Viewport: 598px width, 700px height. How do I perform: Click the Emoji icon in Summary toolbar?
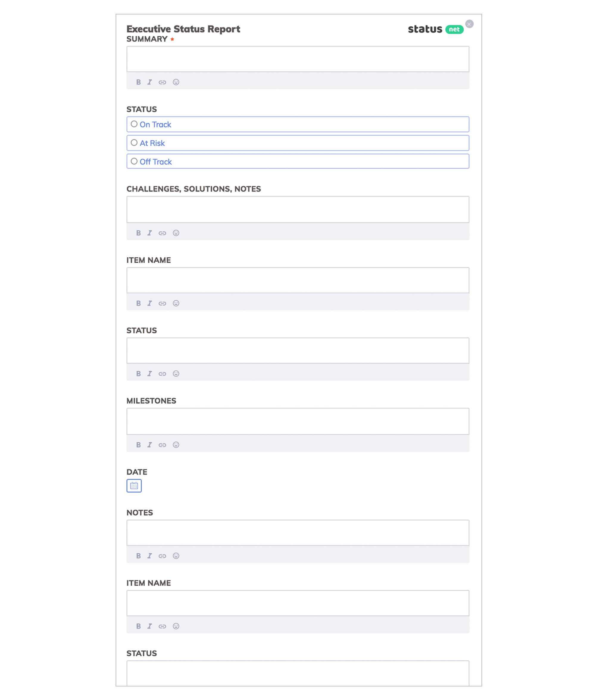176,82
